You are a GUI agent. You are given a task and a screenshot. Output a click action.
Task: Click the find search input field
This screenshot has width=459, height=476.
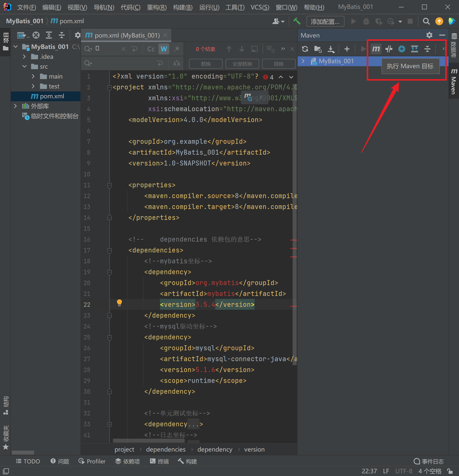point(109,49)
